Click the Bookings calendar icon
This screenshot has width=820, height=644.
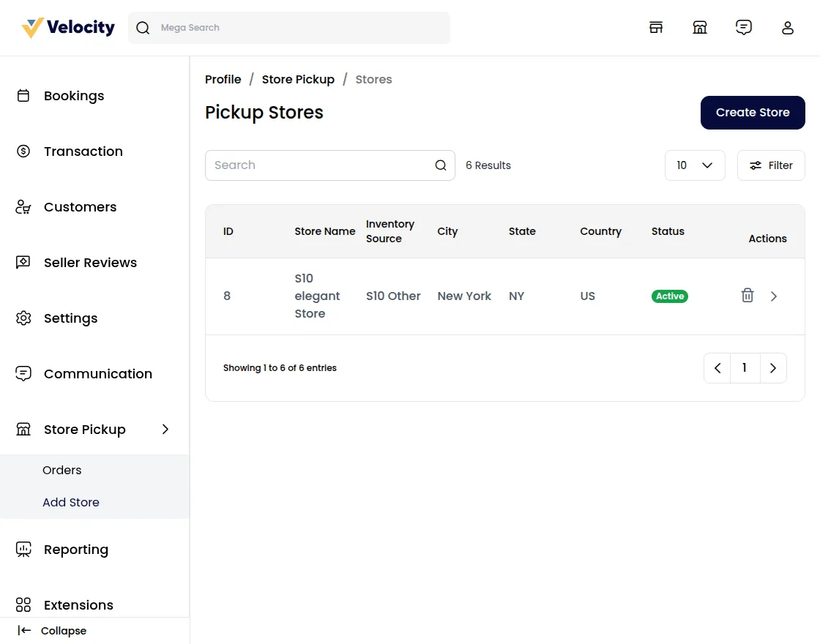coord(23,96)
